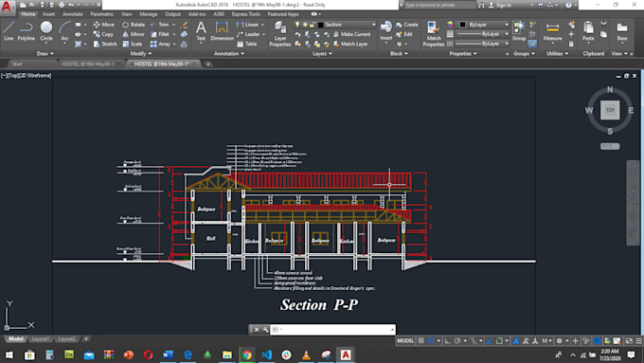Click the Group tool
The image size is (644, 363).
coord(519,31)
